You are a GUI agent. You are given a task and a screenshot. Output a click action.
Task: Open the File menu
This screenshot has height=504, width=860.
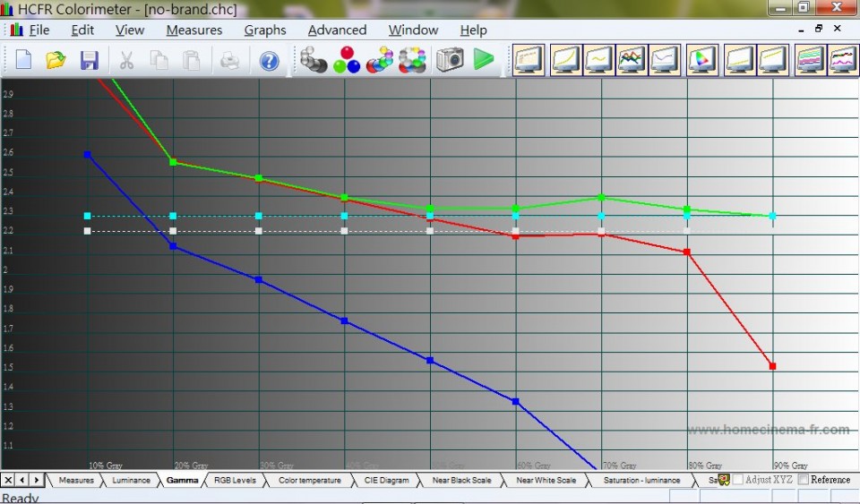tap(39, 30)
